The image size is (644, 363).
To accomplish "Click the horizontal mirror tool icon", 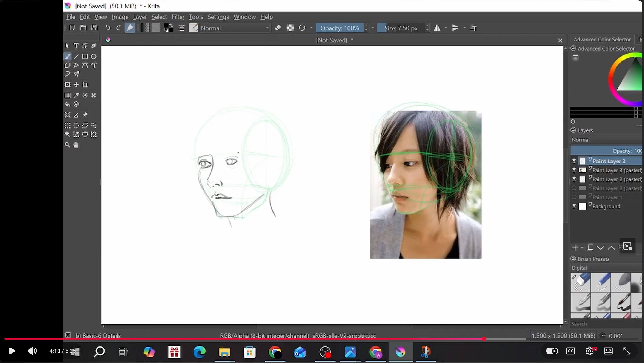I will coord(437,28).
